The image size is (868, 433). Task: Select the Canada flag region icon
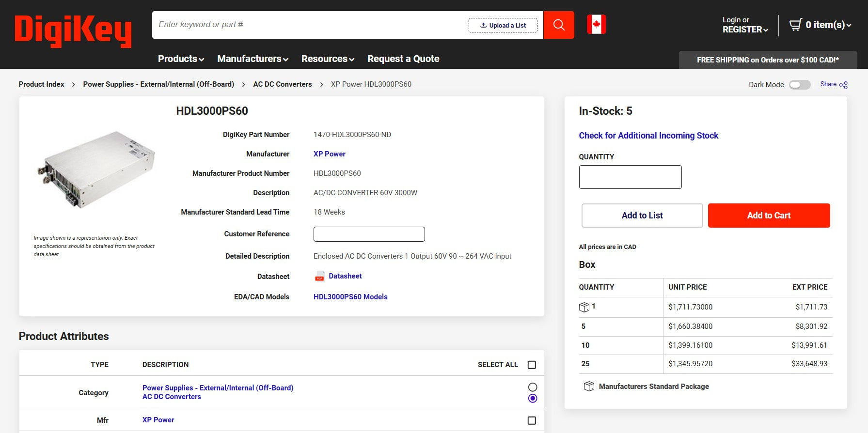[x=596, y=24]
